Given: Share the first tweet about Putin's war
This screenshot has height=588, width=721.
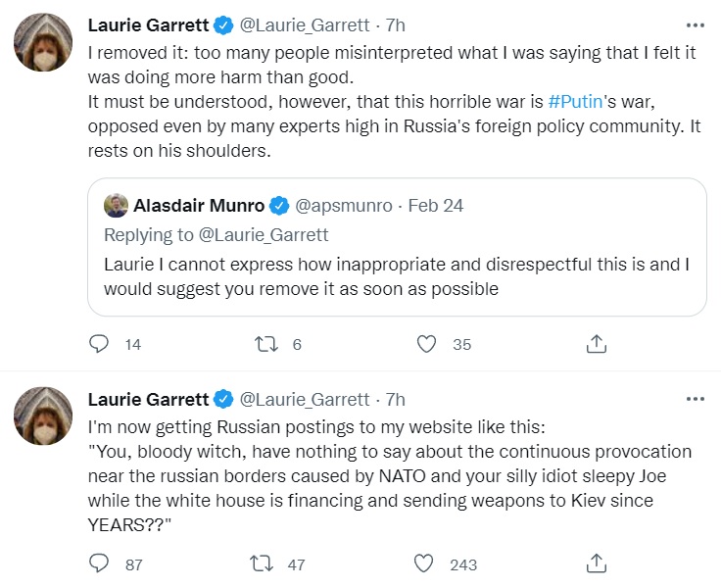Looking at the screenshot, I should (597, 344).
